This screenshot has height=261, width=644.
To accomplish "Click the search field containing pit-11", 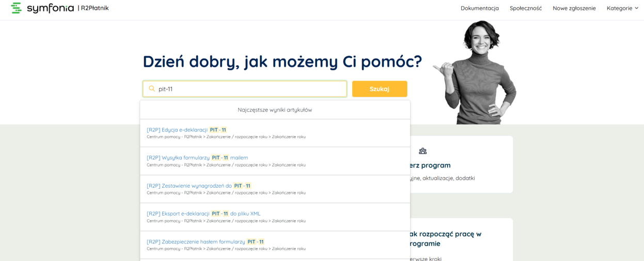I will [245, 89].
